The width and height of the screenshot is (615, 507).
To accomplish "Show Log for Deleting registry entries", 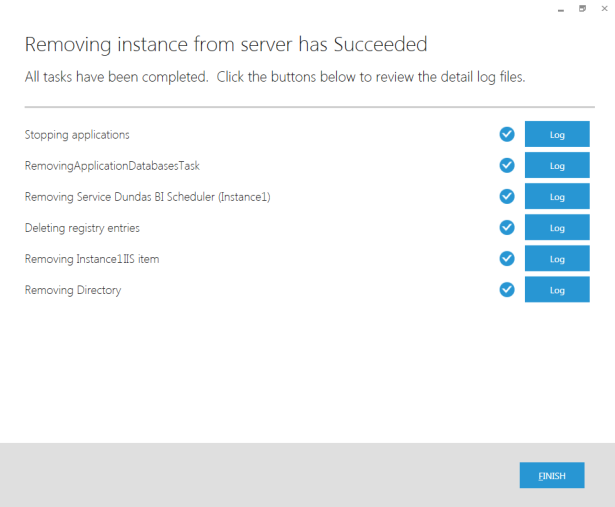I will [557, 227].
